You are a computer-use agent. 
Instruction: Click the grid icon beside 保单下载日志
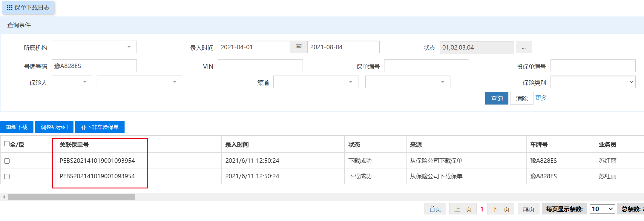[10, 7]
